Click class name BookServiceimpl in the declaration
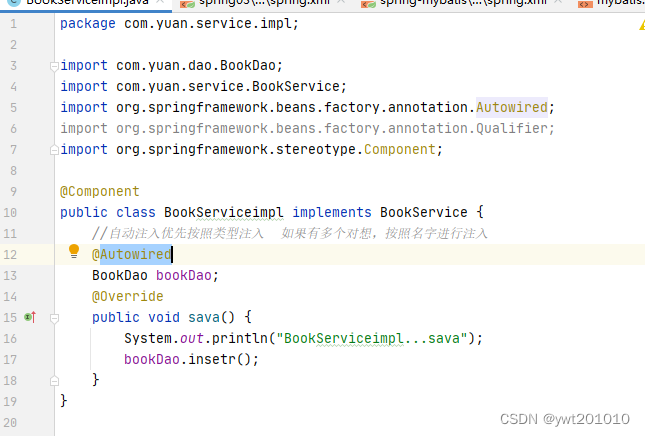The image size is (645, 436). click(x=224, y=212)
